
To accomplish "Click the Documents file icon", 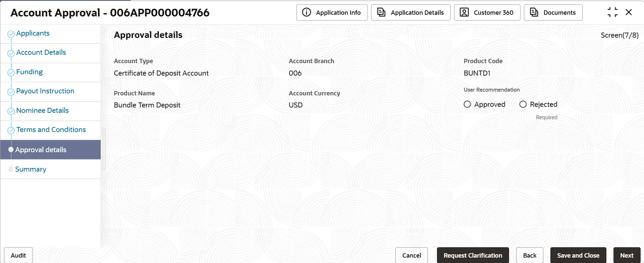I will click(x=534, y=12).
